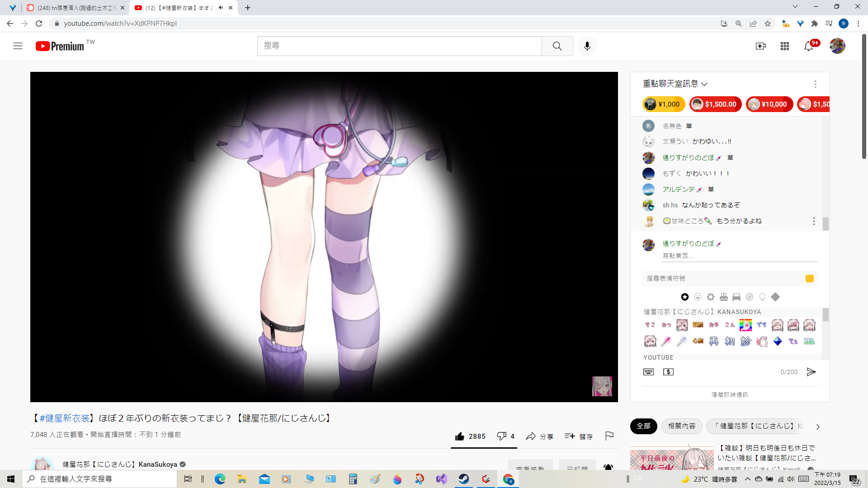
Task: Click the YouTube search input field
Action: tap(399, 46)
